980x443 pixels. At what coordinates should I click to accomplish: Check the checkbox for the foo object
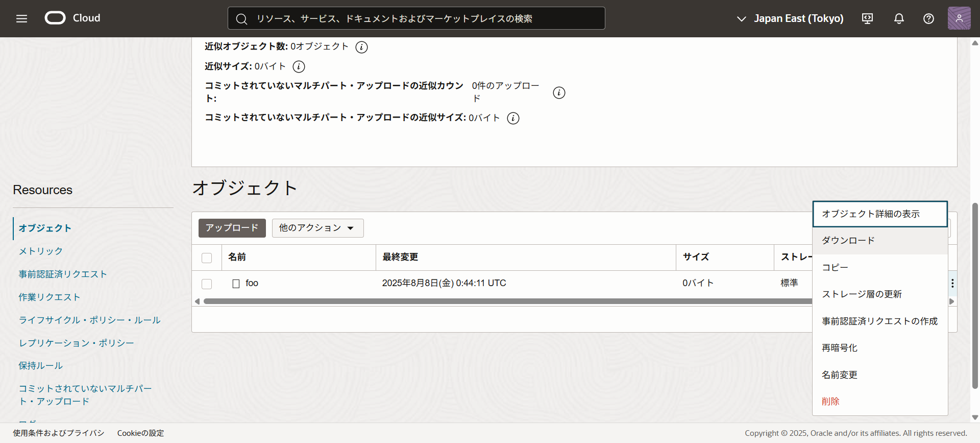(x=207, y=284)
